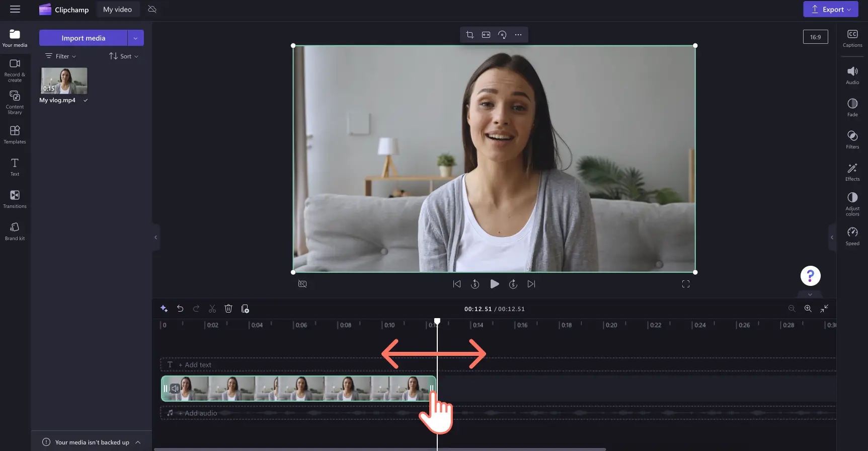Image resolution: width=868 pixels, height=451 pixels.
Task: Click 0:06 mark on timeline ruler
Action: pyautogui.click(x=301, y=325)
